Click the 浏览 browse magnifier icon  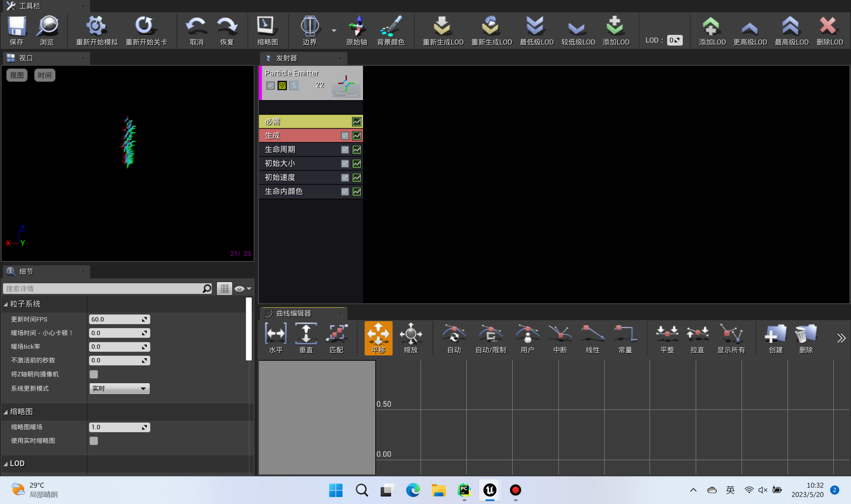coord(47,30)
